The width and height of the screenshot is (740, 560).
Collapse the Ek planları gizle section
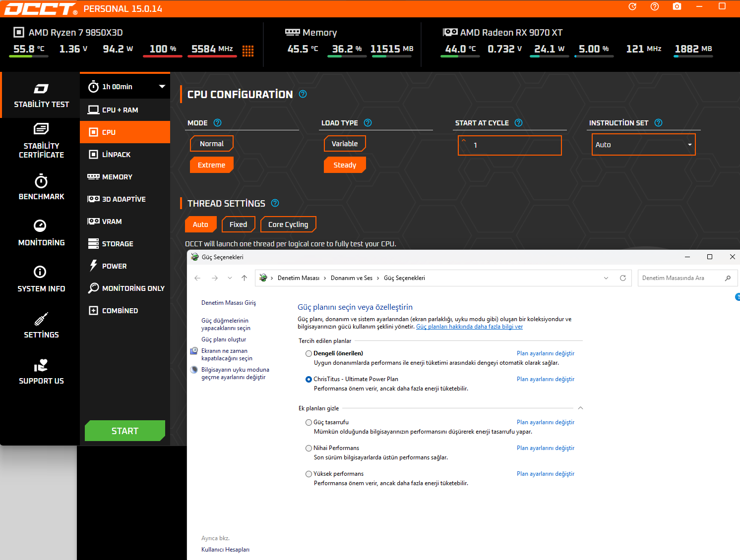click(x=580, y=408)
